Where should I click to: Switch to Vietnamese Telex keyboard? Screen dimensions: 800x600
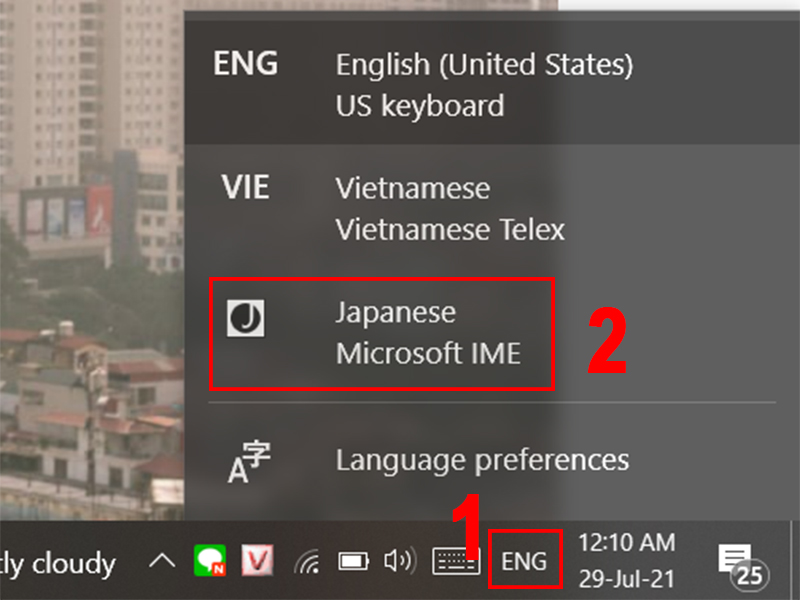point(490,208)
